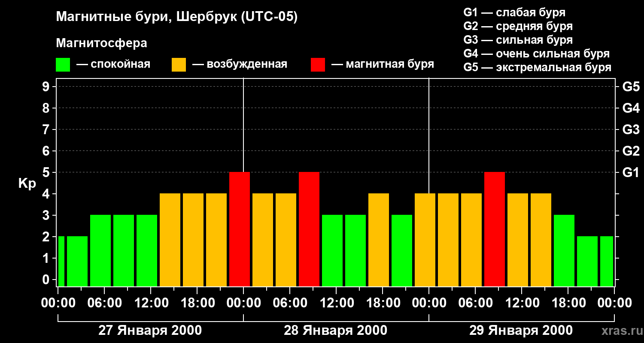This screenshot has height=343, width=644.
Task: Click the chart title "Магнитные бури, Шербрук"
Action: 176,17
